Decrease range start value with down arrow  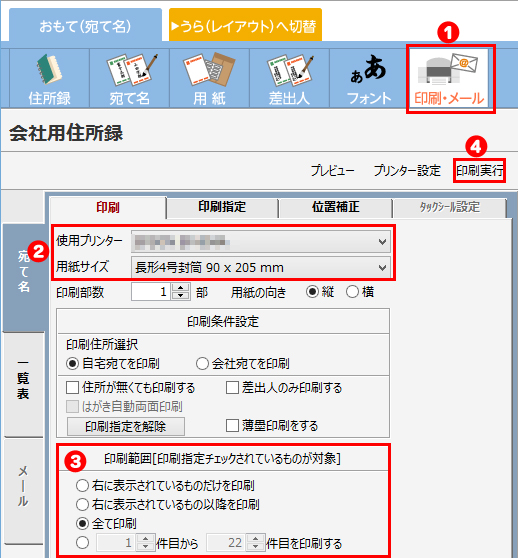coord(146,547)
